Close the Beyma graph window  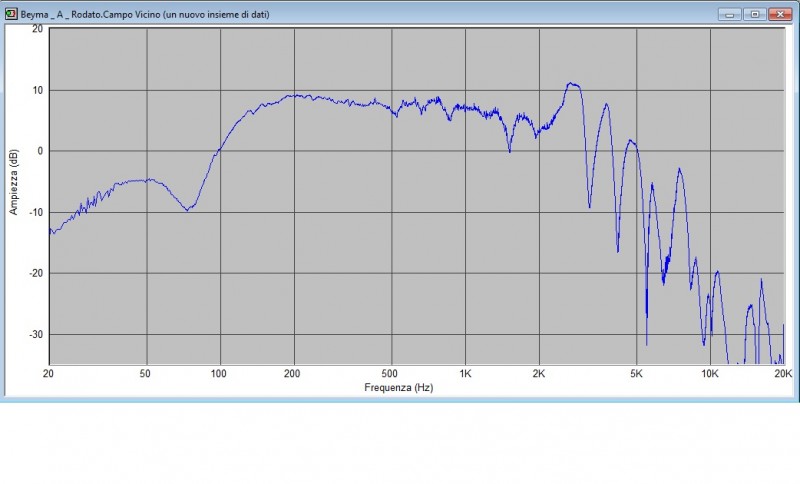780,14
